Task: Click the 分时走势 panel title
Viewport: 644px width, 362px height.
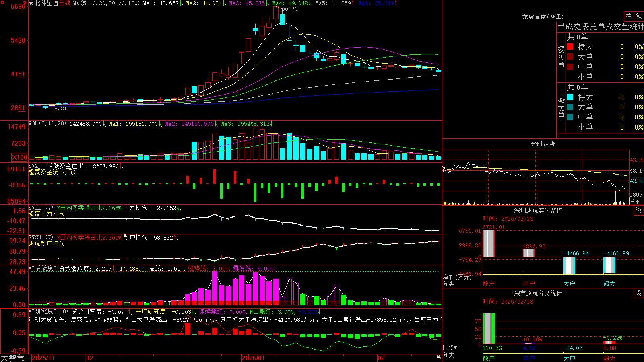Action: 543,144
